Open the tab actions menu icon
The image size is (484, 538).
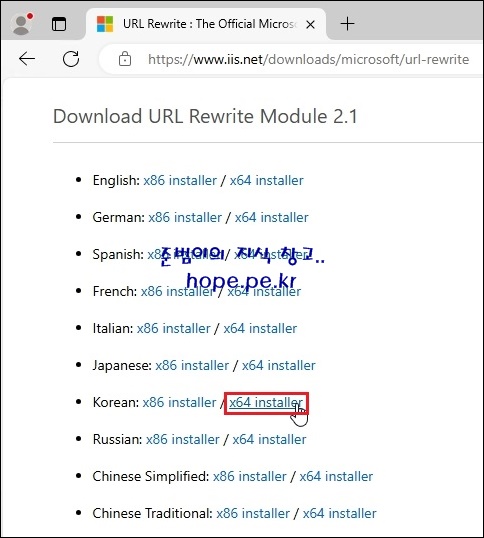[59, 24]
